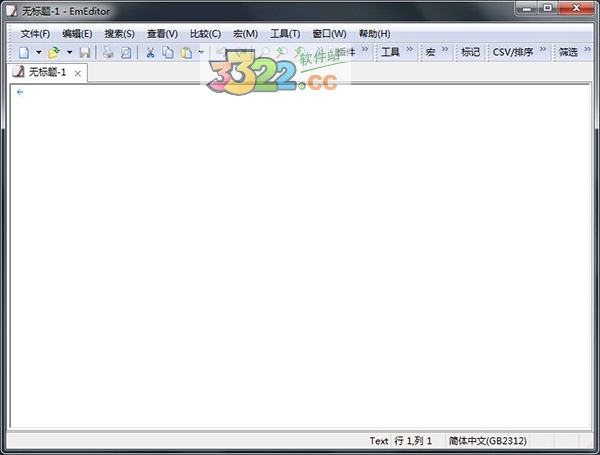
Task: Open the 宏(M) menu
Action: point(245,34)
